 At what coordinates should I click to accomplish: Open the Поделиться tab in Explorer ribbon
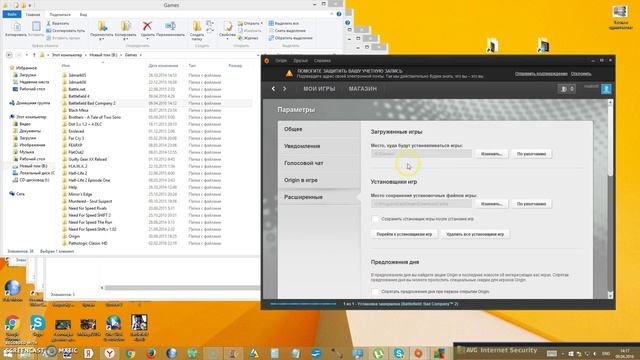(60, 14)
